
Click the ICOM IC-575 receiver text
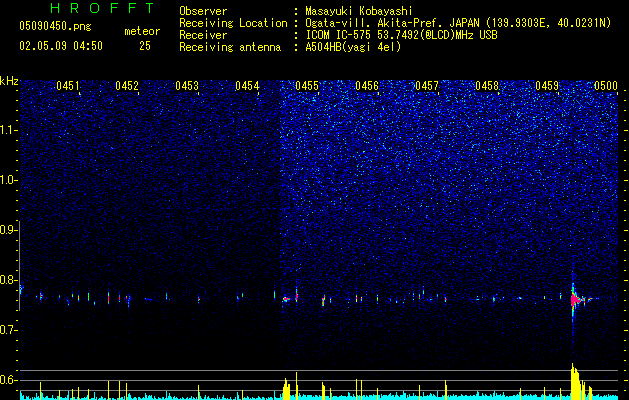[x=401, y=35]
